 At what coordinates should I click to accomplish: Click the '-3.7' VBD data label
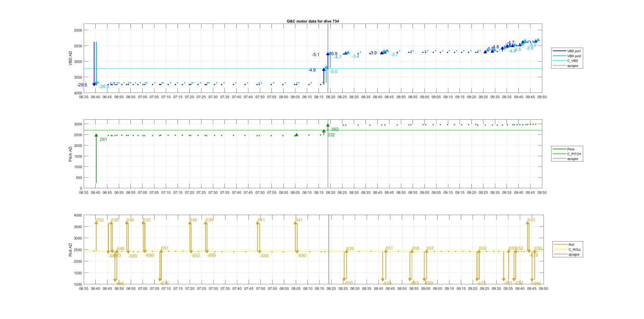coord(394,55)
